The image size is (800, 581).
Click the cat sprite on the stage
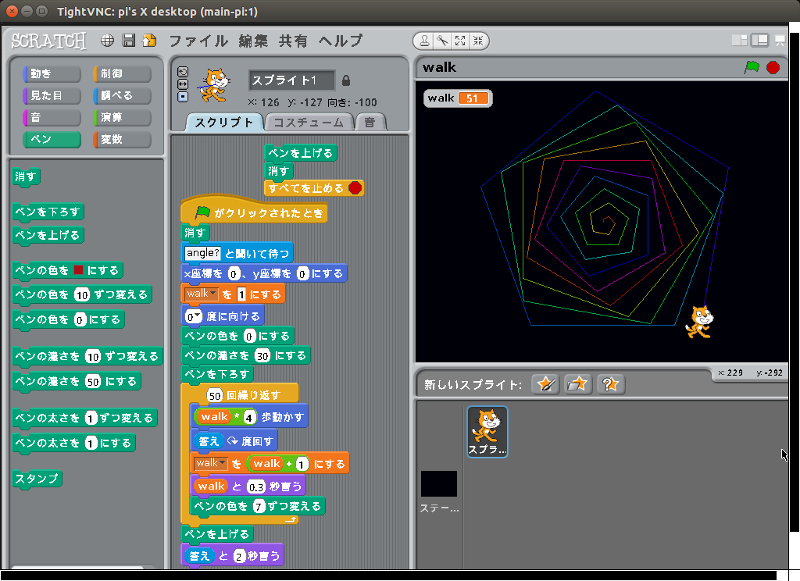(699, 321)
